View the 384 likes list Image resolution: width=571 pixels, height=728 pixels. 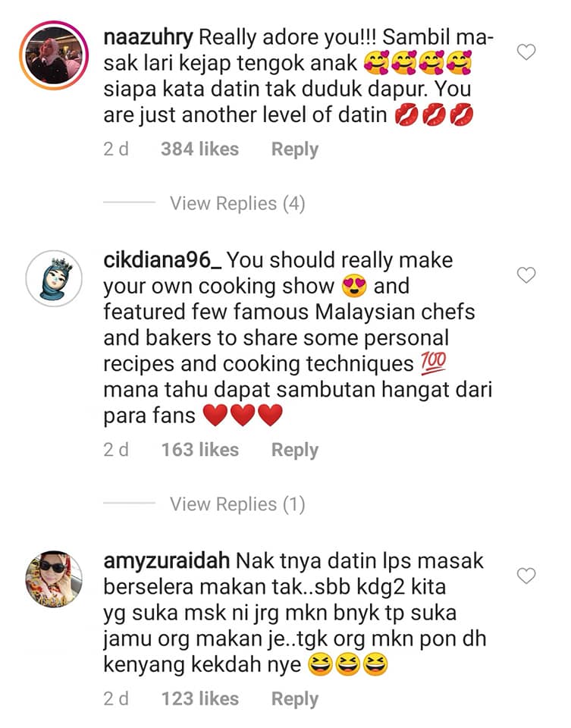pos(200,149)
